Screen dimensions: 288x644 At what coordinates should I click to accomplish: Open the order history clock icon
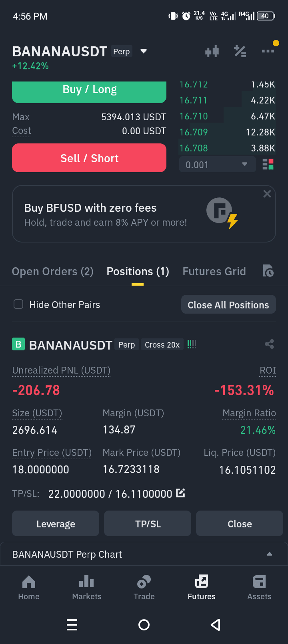(268, 270)
